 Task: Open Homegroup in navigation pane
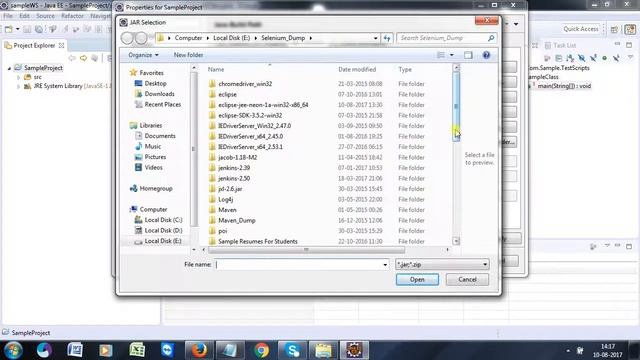156,189
